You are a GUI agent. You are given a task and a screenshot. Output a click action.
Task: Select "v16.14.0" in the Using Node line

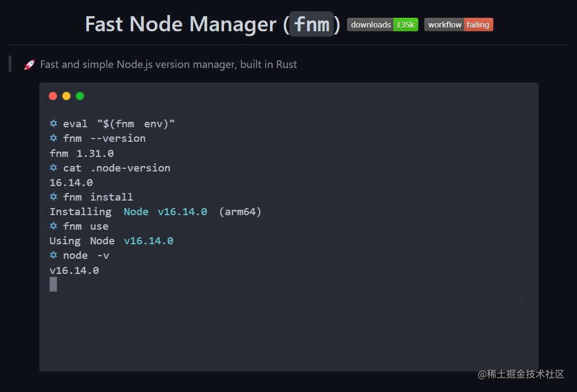click(x=148, y=240)
